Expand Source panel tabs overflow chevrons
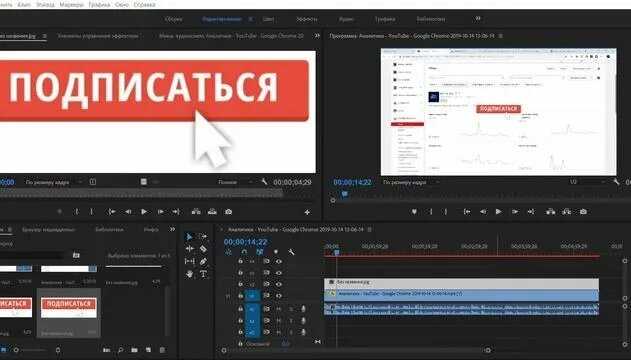The image size is (631, 360). [x=317, y=36]
